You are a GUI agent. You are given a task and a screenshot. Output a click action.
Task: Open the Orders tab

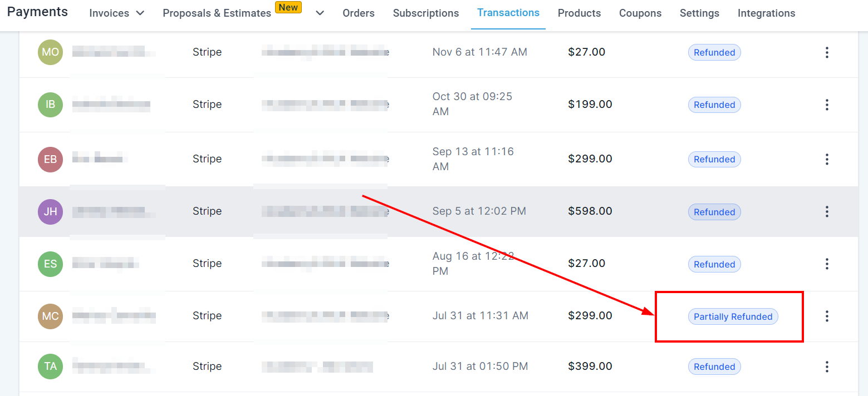pyautogui.click(x=359, y=13)
